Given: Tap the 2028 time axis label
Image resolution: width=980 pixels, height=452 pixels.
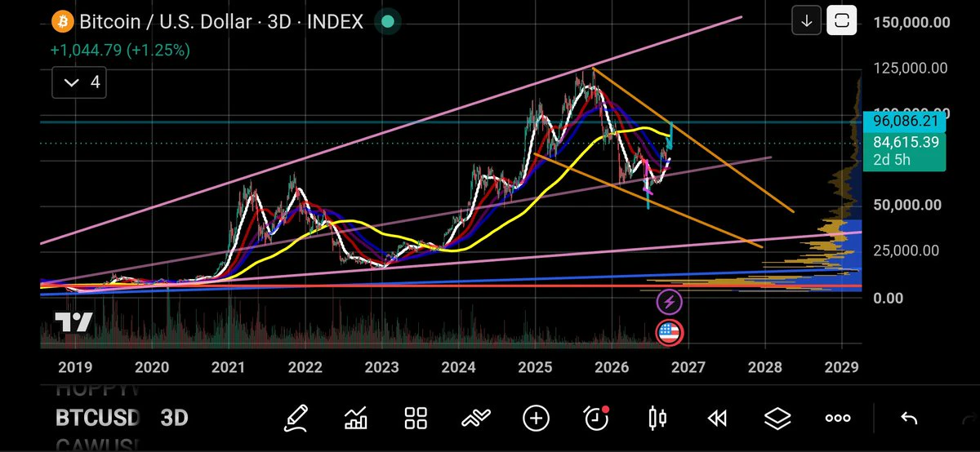Looking at the screenshot, I should tap(765, 368).
